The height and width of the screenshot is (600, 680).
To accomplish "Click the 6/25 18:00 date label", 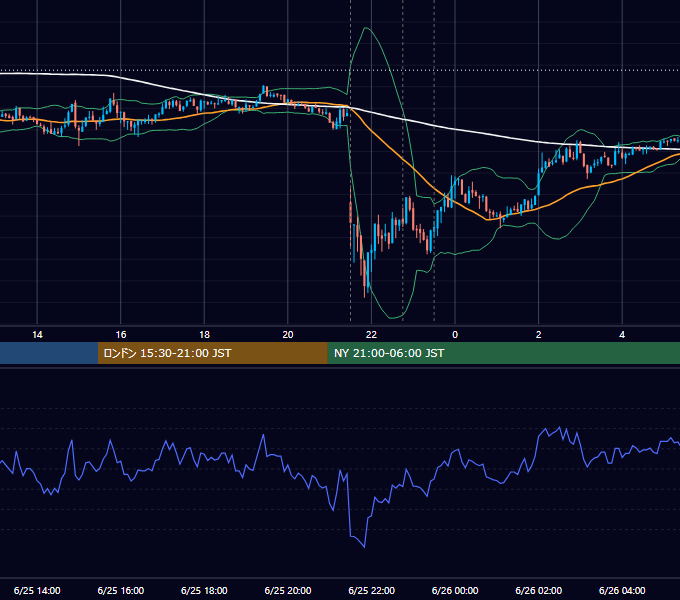I will point(204,590).
